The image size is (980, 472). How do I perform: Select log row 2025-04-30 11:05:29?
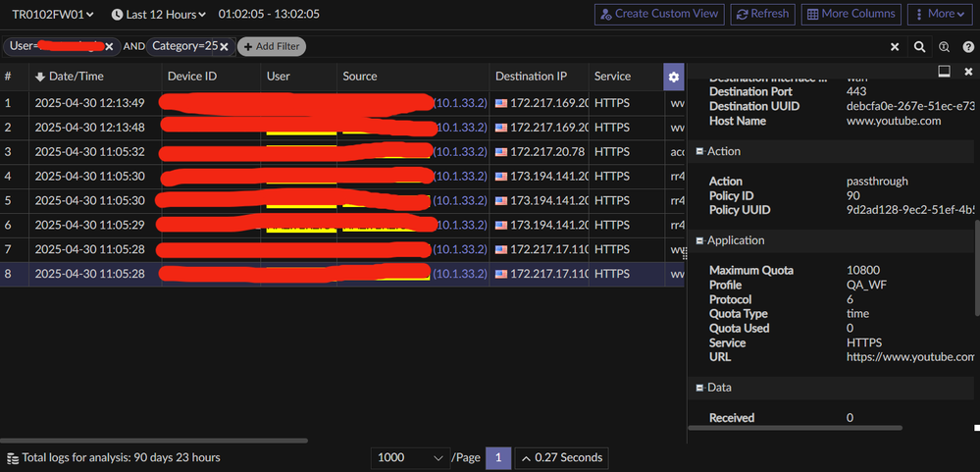[342, 225]
